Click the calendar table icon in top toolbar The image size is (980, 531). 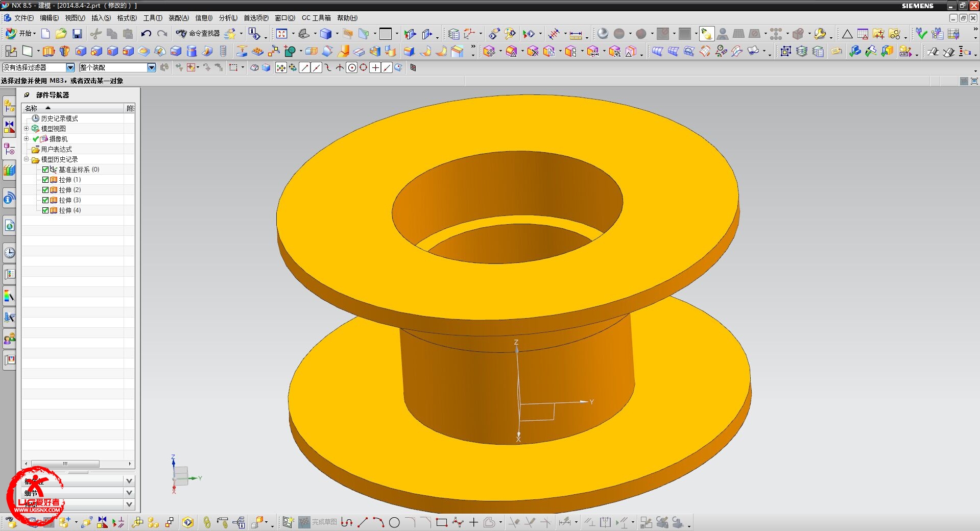[863, 34]
